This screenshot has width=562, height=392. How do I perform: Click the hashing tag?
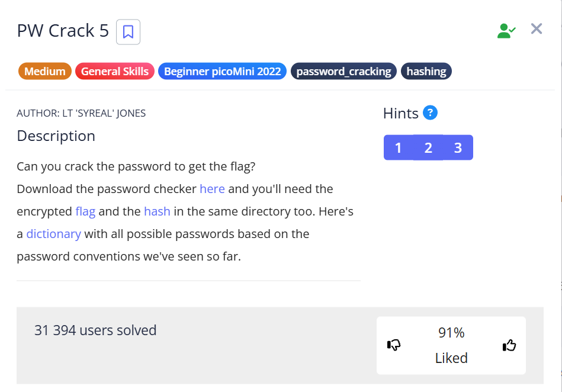click(x=426, y=72)
